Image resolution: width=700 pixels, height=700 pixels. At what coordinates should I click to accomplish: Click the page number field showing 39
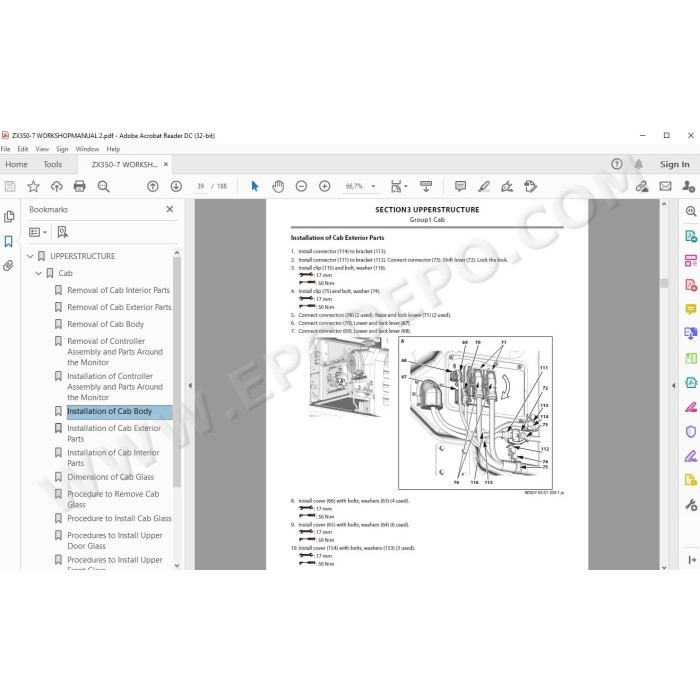200,186
